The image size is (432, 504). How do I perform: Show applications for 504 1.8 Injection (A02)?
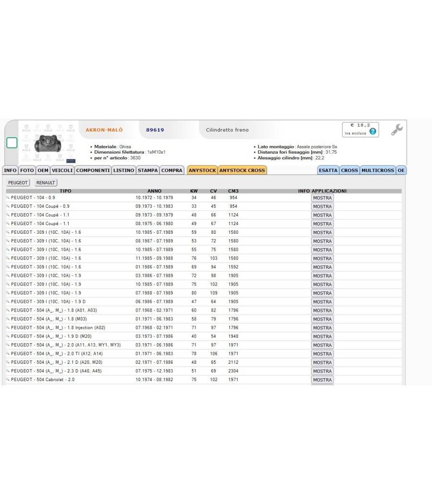pos(323,328)
